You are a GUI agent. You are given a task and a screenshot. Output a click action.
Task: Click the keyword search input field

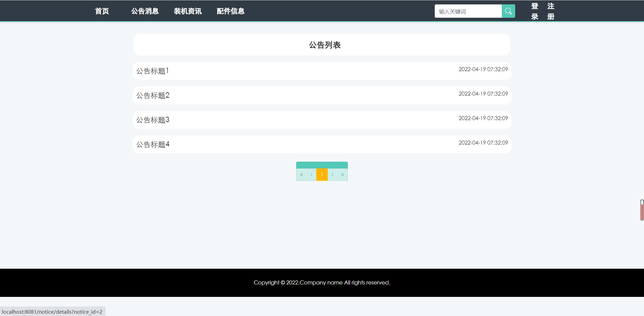[468, 11]
